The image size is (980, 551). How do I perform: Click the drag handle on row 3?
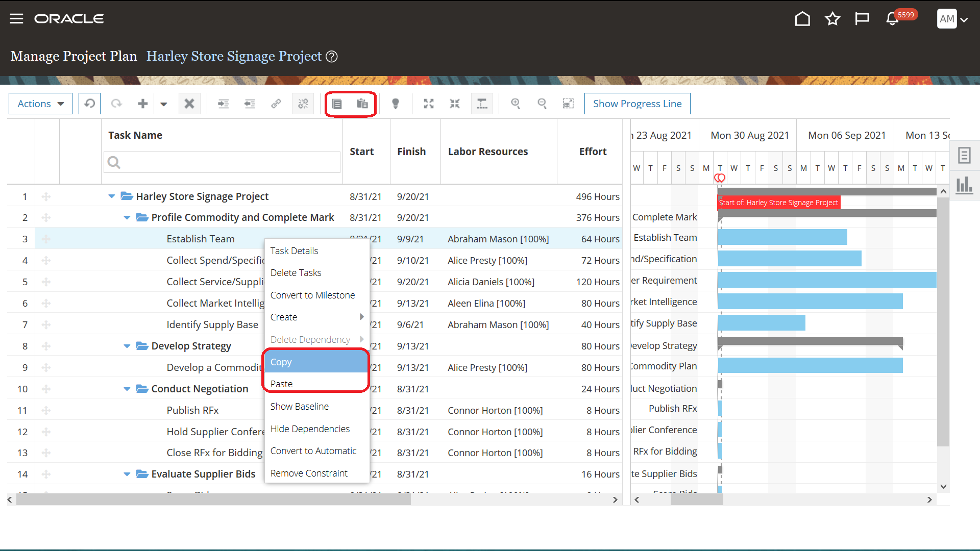tap(46, 239)
